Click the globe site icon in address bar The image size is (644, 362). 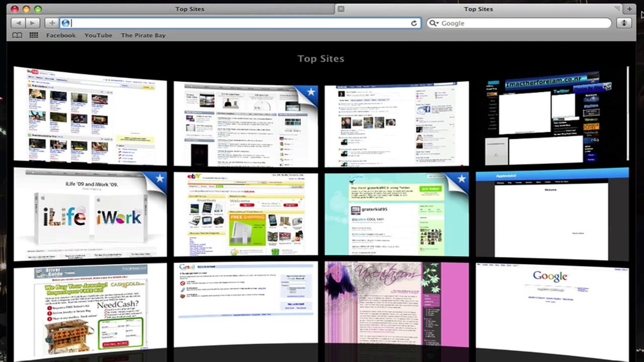pos(65,23)
